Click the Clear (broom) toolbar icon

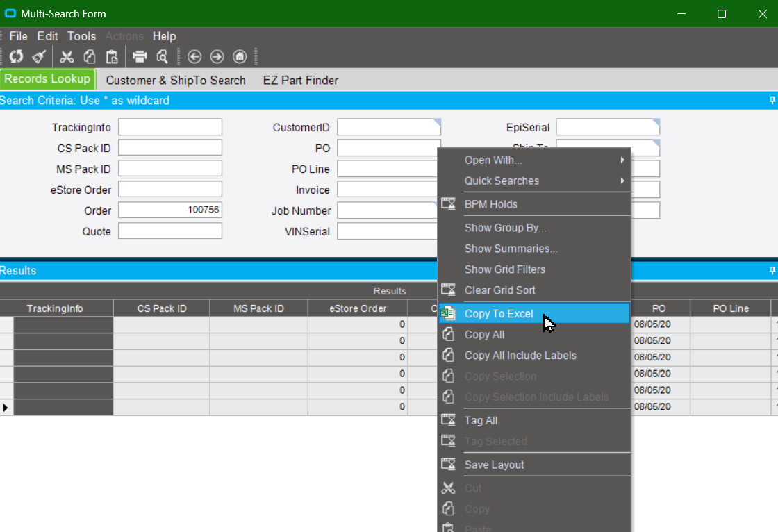39,56
